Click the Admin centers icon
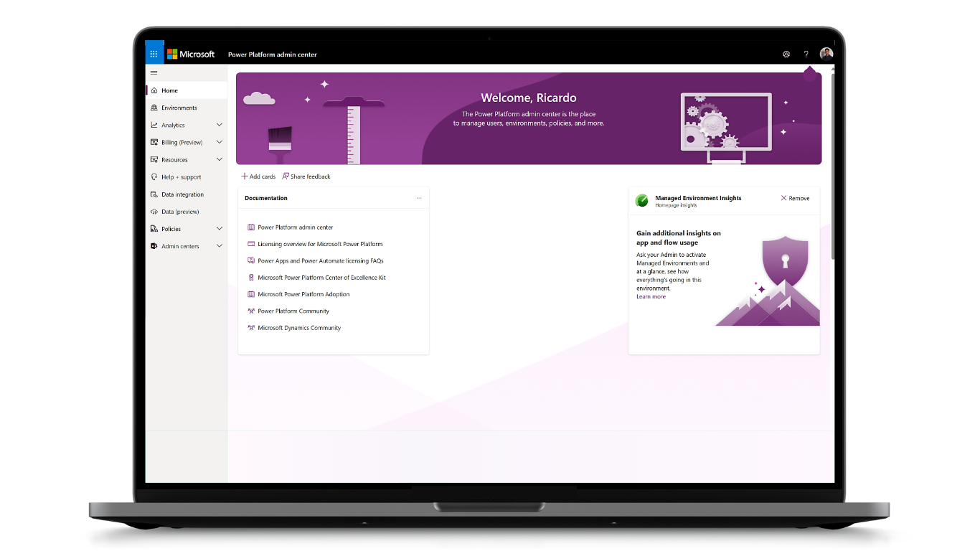980x551 pixels. coord(154,246)
